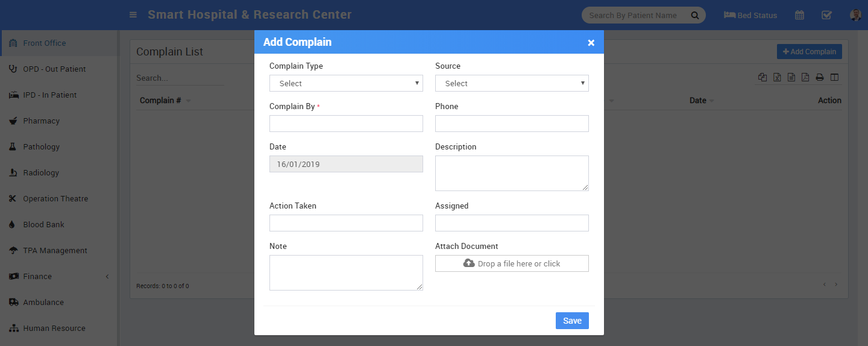This screenshot has width=868, height=346.
Task: Click the Phone input field
Action: 512,124
